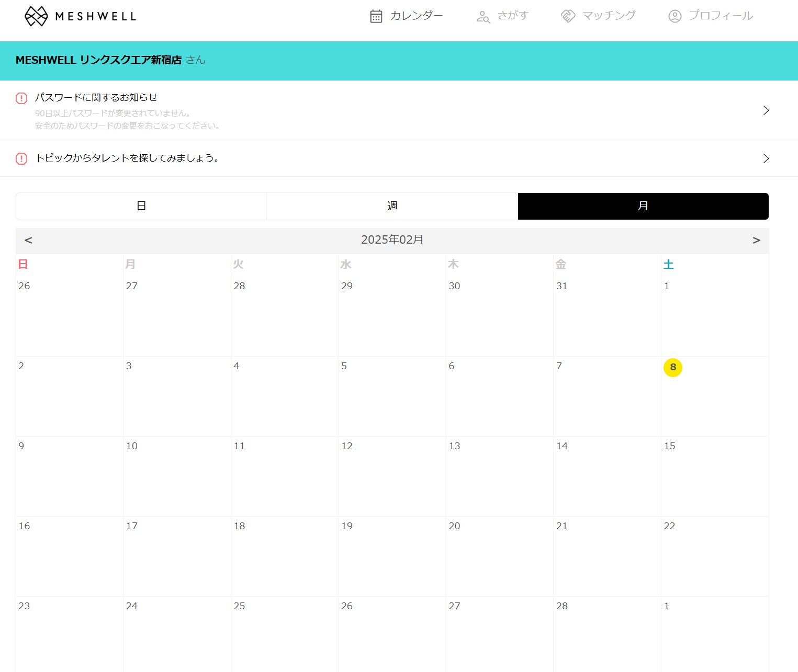Click the 水 Wednesday column header
798x672 pixels.
tap(346, 264)
